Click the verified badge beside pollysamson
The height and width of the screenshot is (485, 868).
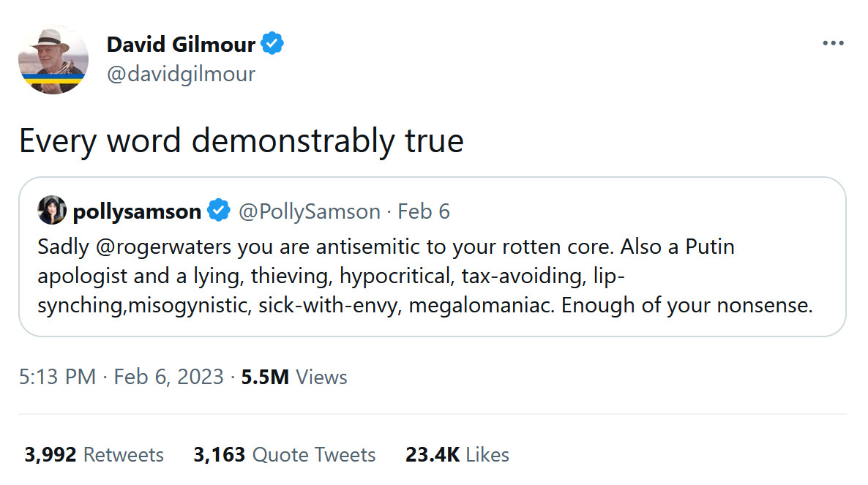point(219,211)
